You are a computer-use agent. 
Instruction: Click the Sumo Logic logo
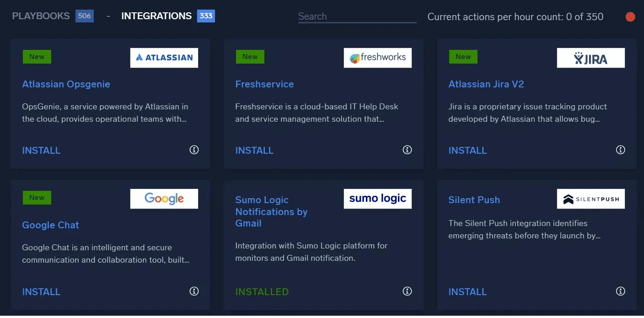point(377,198)
